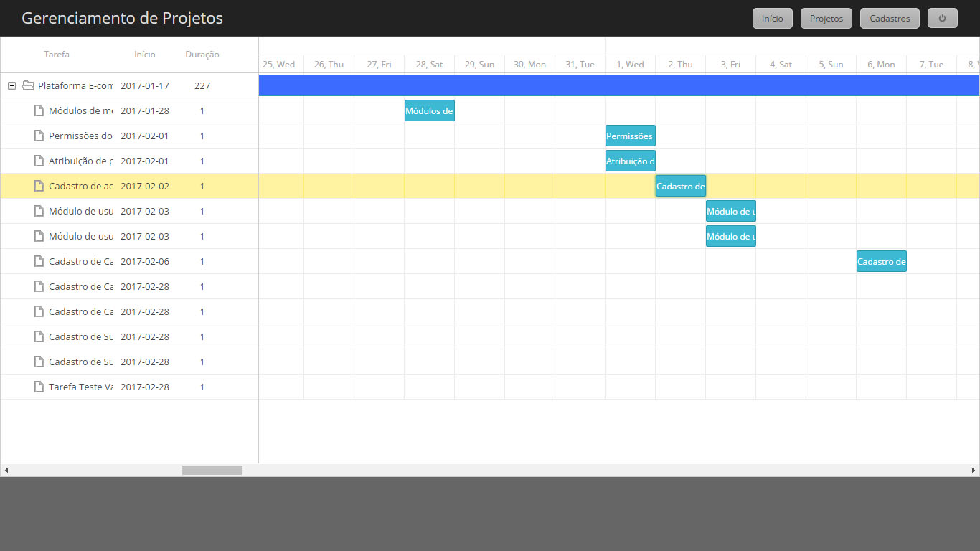This screenshot has width=980, height=551.
Task: Click the power logout icon button
Action: [942, 19]
